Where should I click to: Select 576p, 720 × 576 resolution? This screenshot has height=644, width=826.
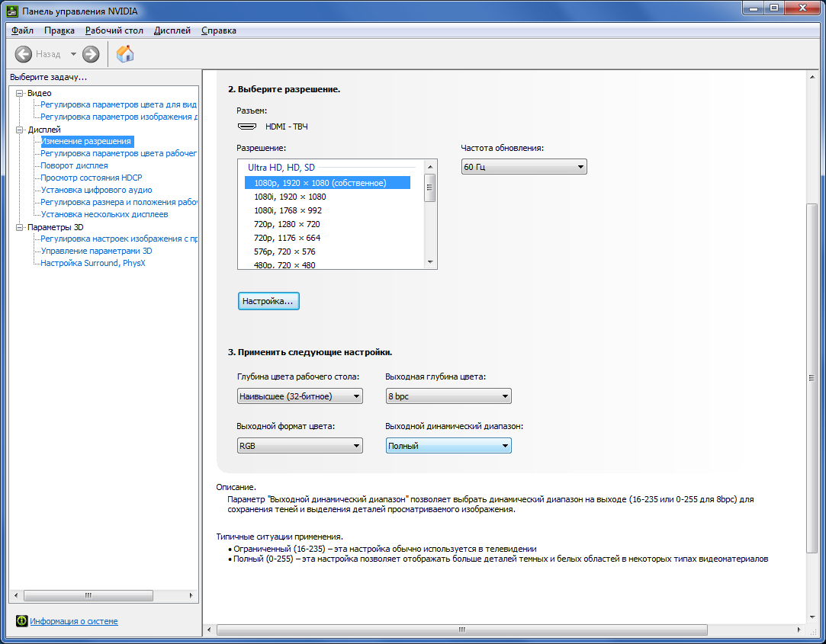pos(284,252)
